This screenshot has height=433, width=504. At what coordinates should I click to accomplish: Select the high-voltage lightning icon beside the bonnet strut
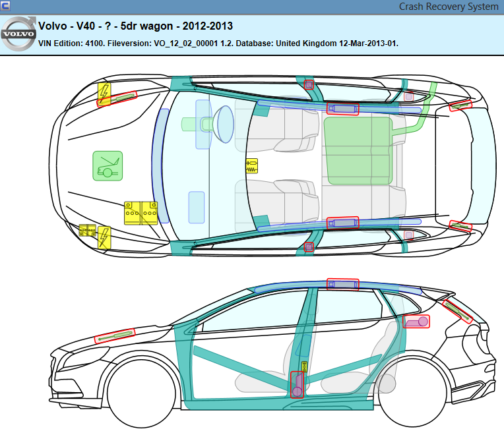104,94
